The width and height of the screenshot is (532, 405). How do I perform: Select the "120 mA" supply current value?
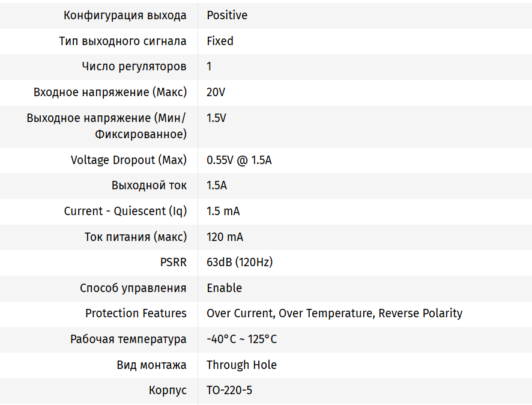click(225, 237)
